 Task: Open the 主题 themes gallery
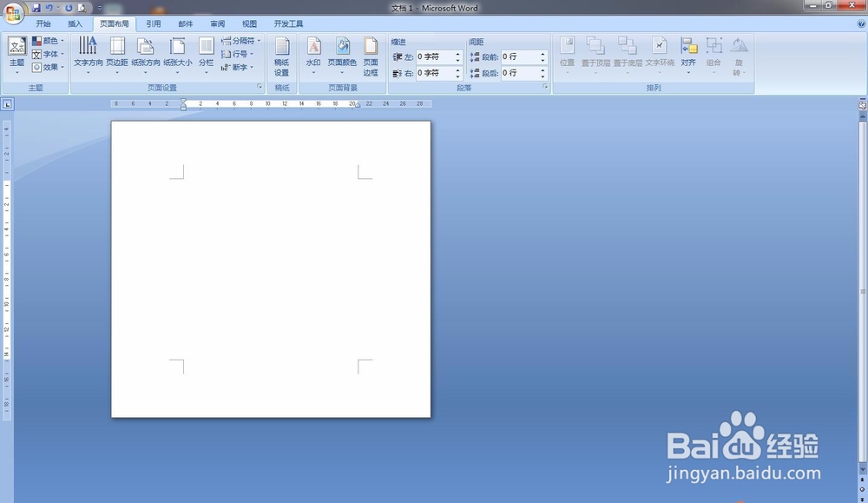pyautogui.click(x=16, y=56)
